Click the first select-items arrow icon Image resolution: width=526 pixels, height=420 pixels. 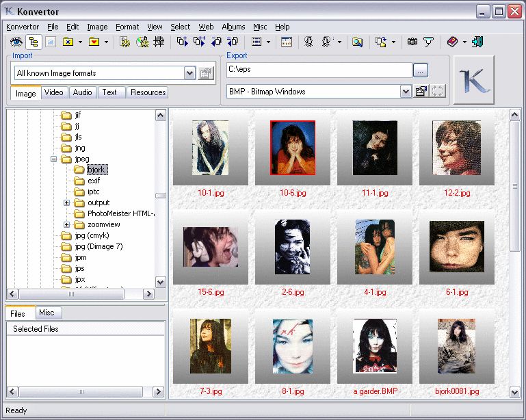click(x=182, y=42)
